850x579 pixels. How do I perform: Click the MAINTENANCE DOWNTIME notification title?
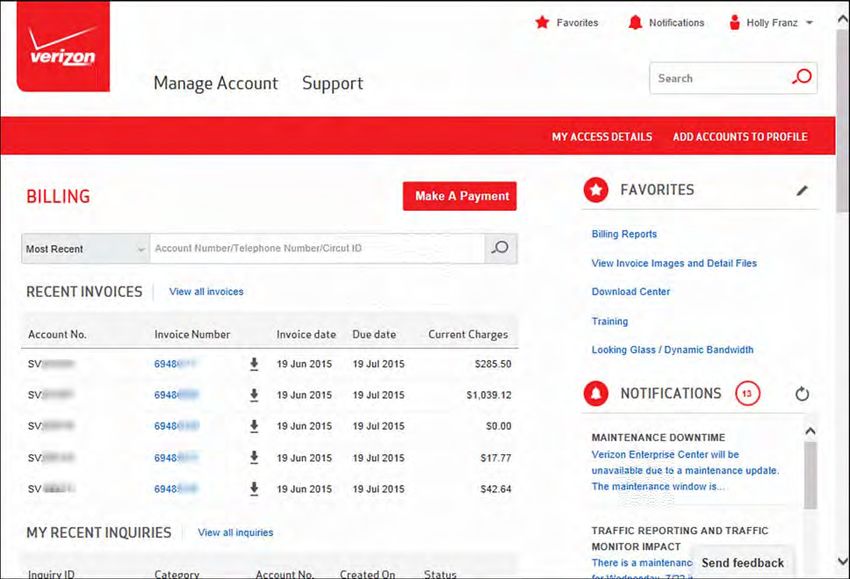coord(658,438)
